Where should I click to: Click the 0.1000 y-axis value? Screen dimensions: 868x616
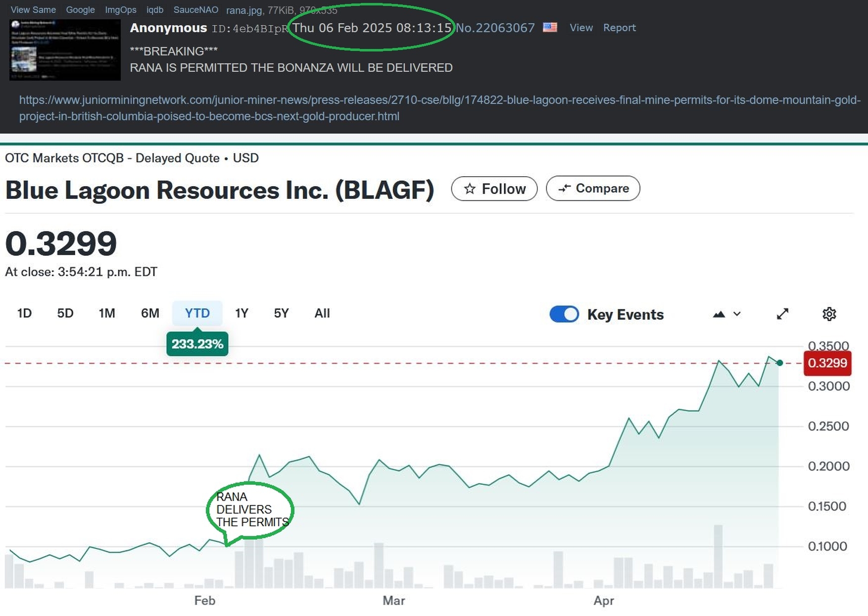tap(827, 546)
